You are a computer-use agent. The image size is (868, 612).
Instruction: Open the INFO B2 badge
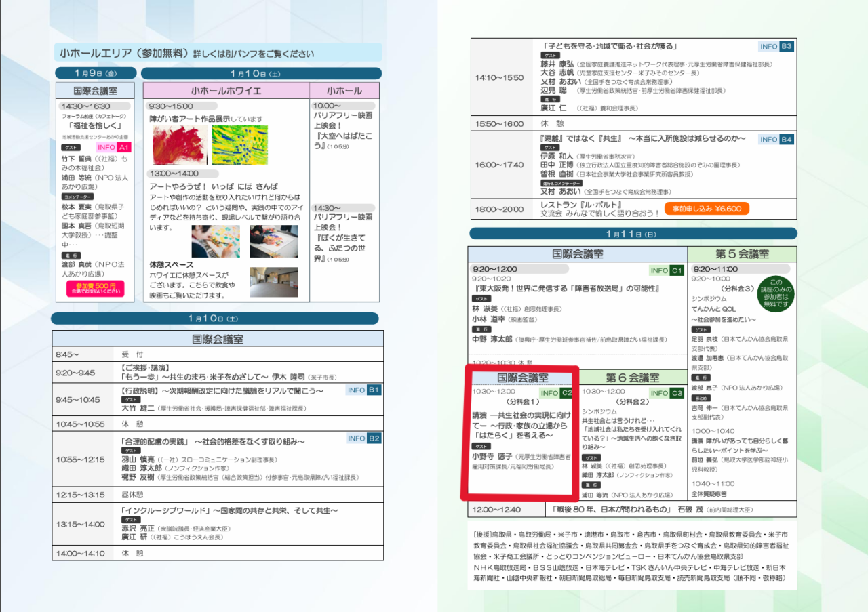coord(365,438)
